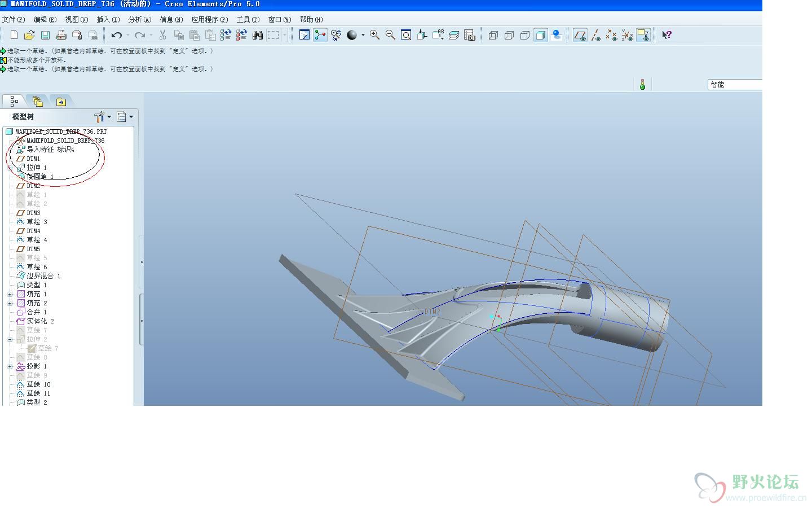Image resolution: width=812 pixels, height=508 pixels.
Task: Expand the 投影 1 feature node
Action: tap(10, 366)
